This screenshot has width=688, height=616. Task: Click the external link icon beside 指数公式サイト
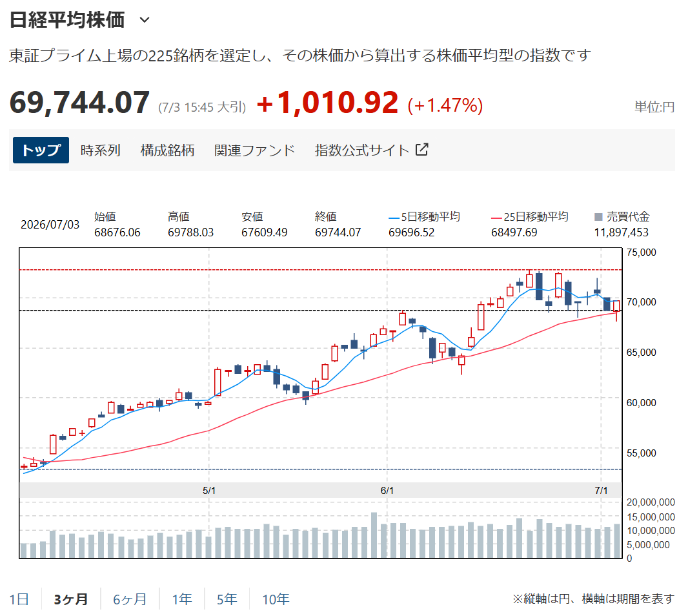pos(421,149)
